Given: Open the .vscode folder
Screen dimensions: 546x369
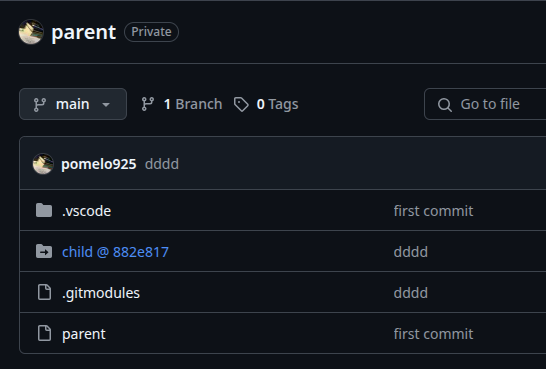Looking at the screenshot, I should [87, 211].
